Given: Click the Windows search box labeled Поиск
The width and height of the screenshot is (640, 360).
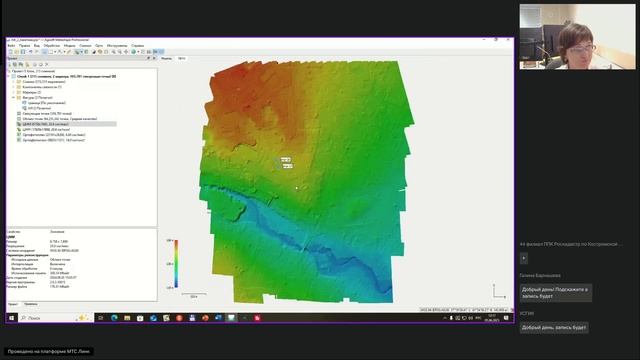Looking at the screenshot, I should 55,318.
